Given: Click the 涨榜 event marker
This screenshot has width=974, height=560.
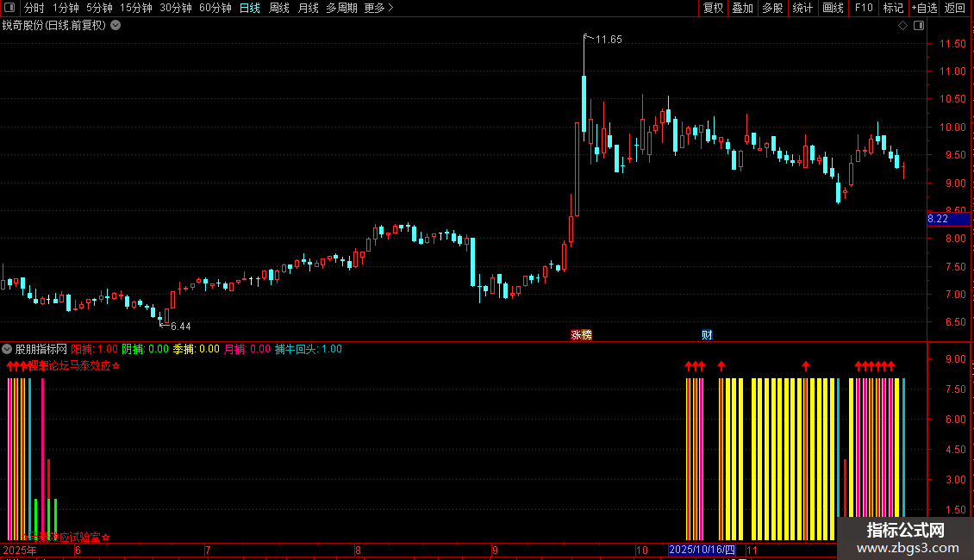Looking at the screenshot, I should tap(582, 334).
